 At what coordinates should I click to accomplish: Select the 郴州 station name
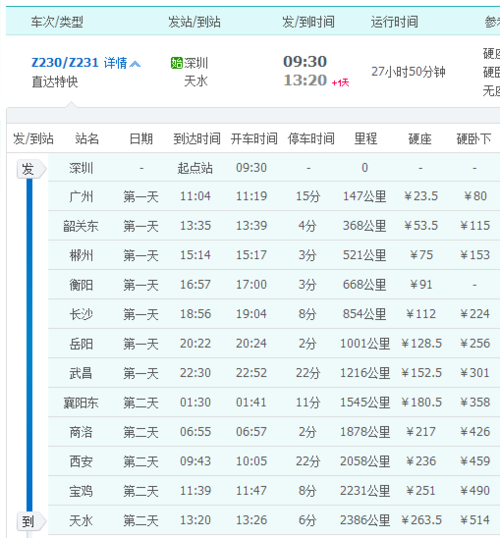click(81, 255)
